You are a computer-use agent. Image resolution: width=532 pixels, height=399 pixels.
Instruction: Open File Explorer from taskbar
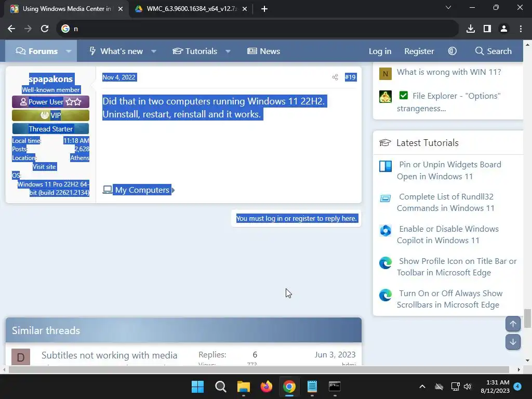(243, 387)
